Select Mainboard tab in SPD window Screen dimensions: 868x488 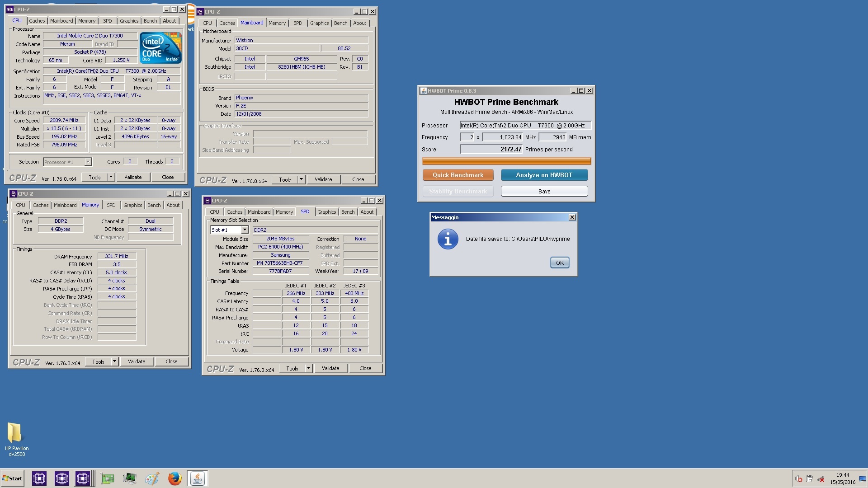(259, 212)
